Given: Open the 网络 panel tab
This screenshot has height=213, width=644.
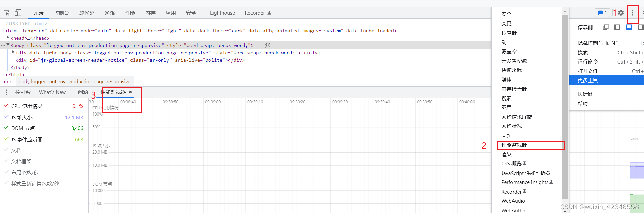Looking at the screenshot, I should (x=110, y=13).
